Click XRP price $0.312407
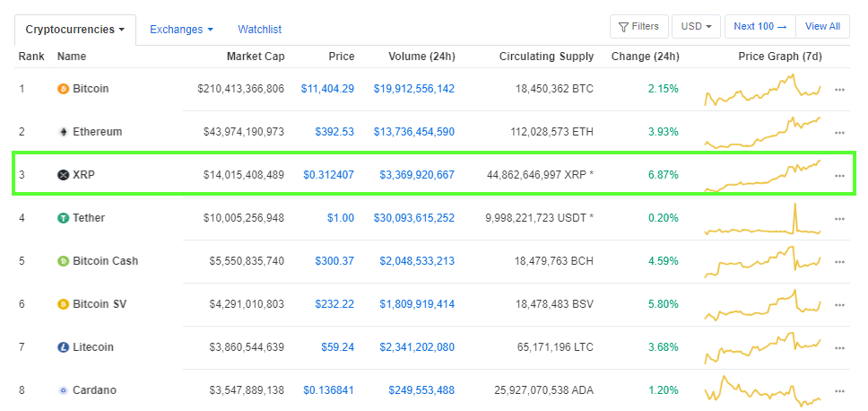The height and width of the screenshot is (411, 868). tap(329, 175)
